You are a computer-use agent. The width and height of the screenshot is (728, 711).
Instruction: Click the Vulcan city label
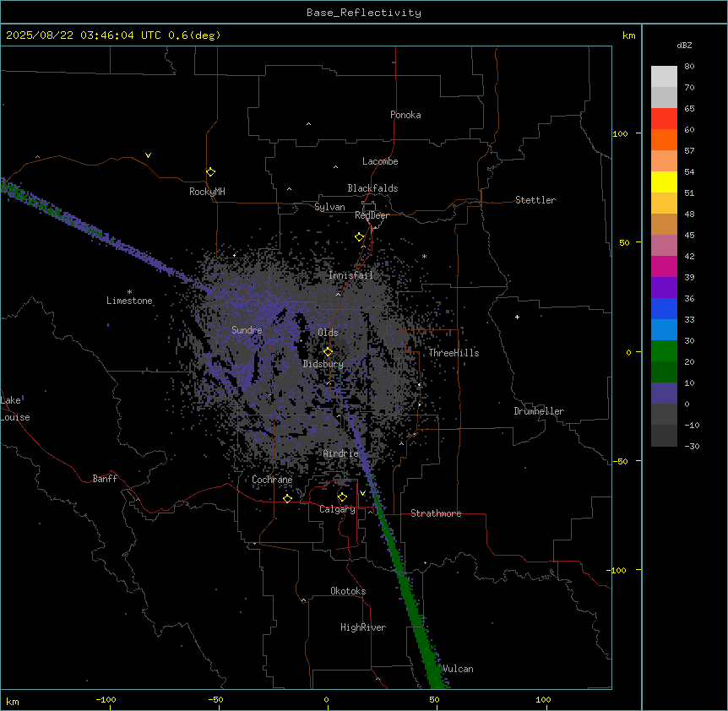pyautogui.click(x=458, y=669)
